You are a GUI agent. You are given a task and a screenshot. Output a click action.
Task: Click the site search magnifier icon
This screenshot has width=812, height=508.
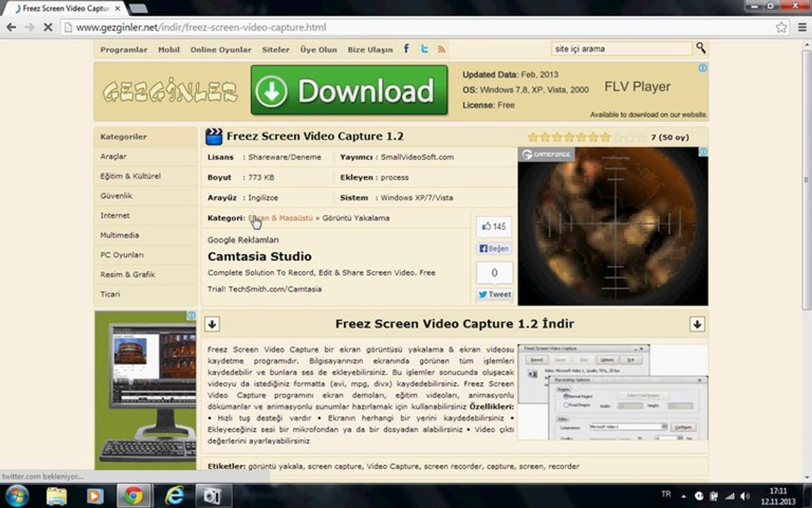(700, 48)
